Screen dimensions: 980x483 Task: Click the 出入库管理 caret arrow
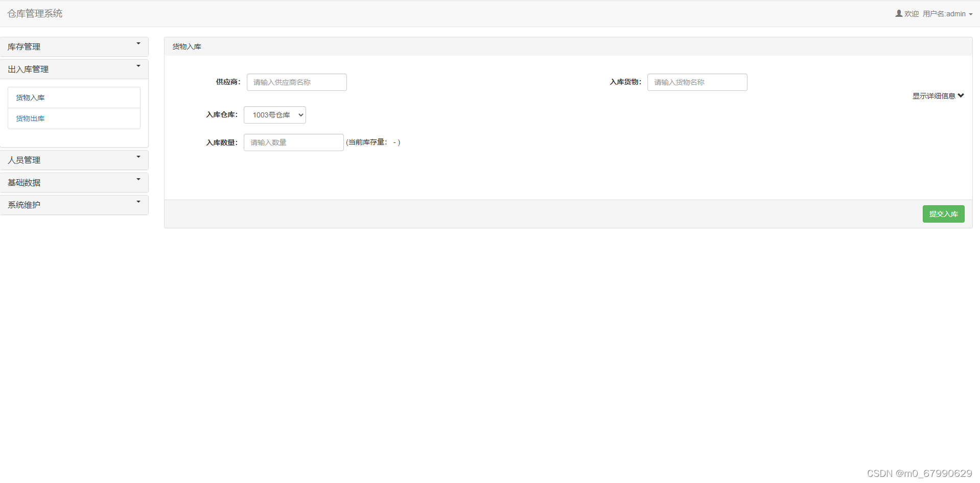pos(138,66)
